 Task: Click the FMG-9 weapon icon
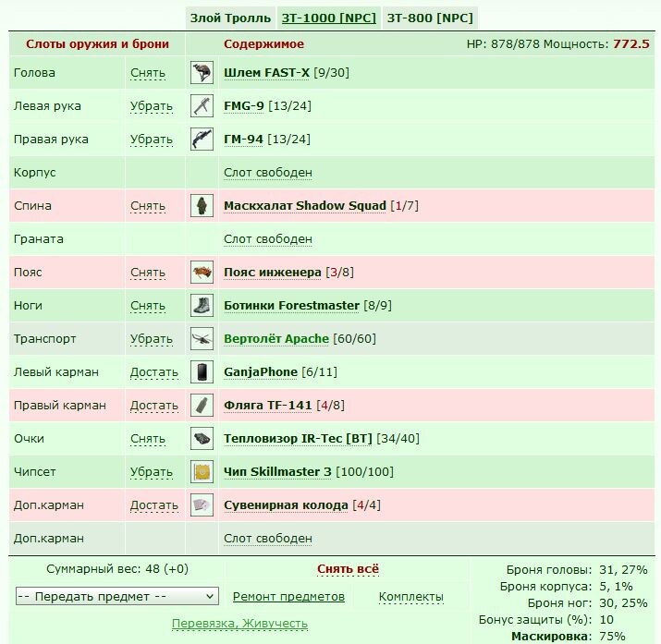202,105
